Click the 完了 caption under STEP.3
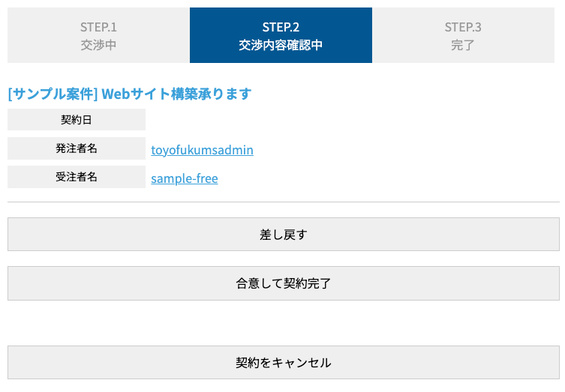Image resolution: width=565 pixels, height=392 pixels. pos(463,45)
